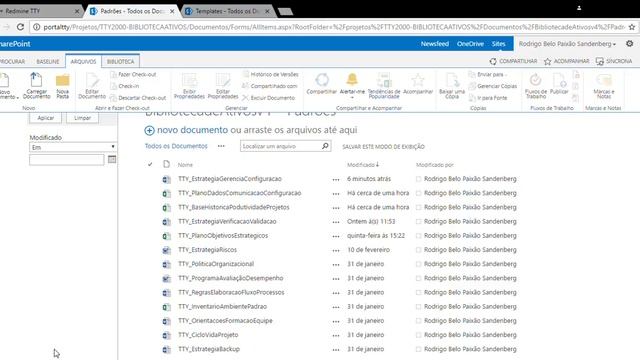This screenshot has height=360, width=640.
Task: Click the Limpar filter button
Action: click(x=82, y=118)
